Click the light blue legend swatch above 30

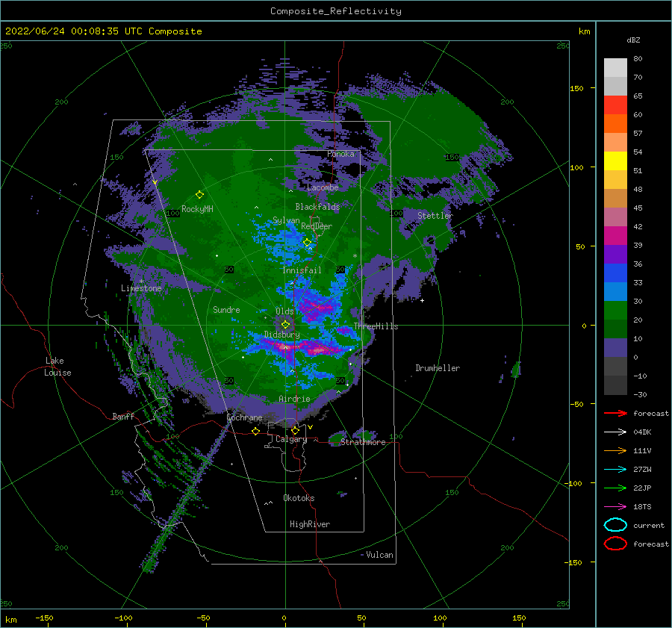pos(615,291)
